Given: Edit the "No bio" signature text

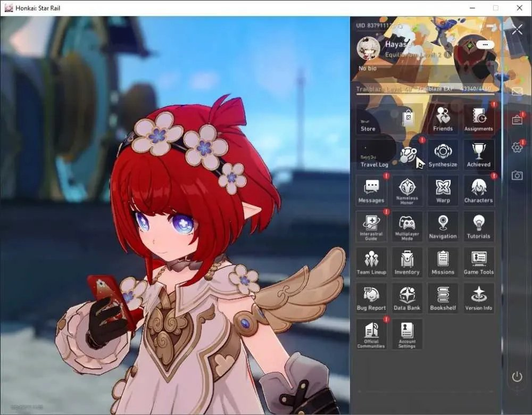Looking at the screenshot, I should 368,69.
